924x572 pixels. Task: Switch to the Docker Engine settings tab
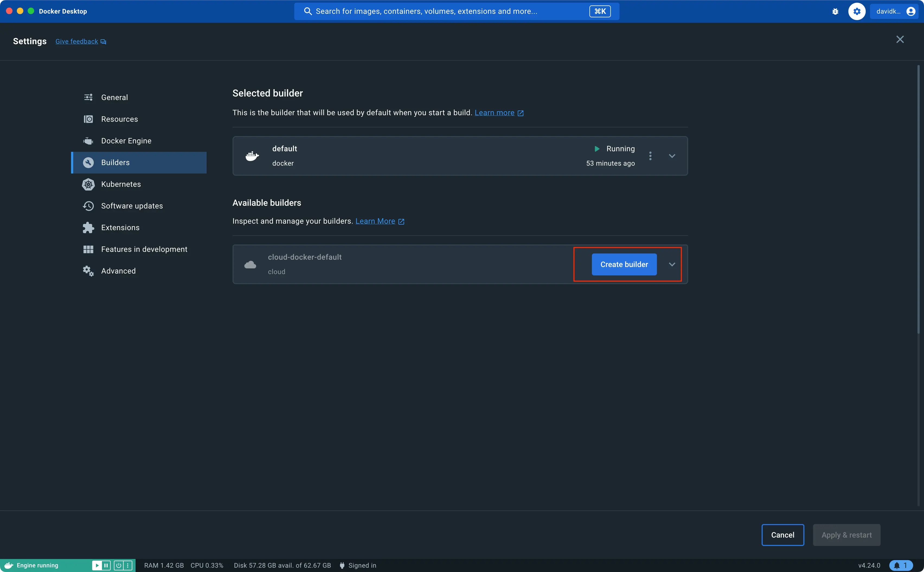coord(126,141)
